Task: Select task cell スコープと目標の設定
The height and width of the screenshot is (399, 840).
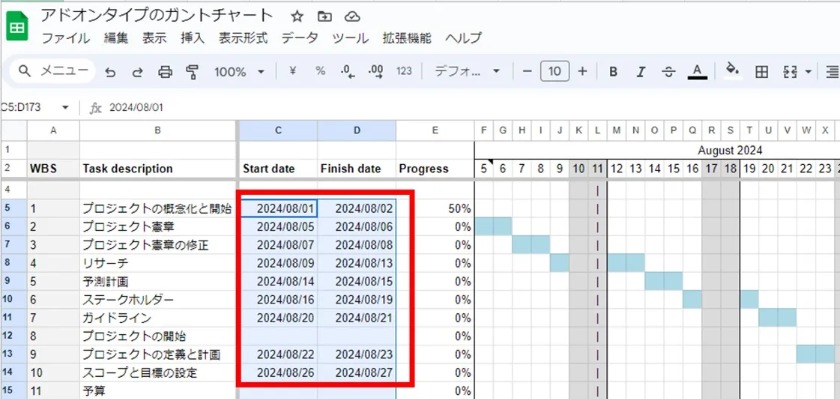Action: click(x=158, y=372)
